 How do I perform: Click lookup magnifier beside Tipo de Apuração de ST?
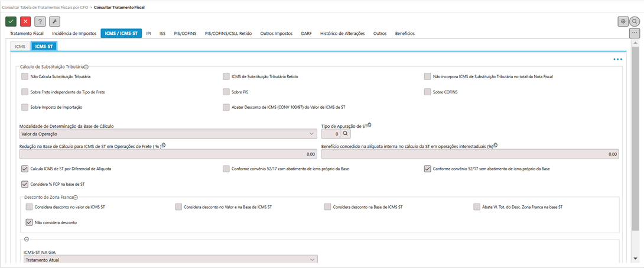[x=346, y=134]
